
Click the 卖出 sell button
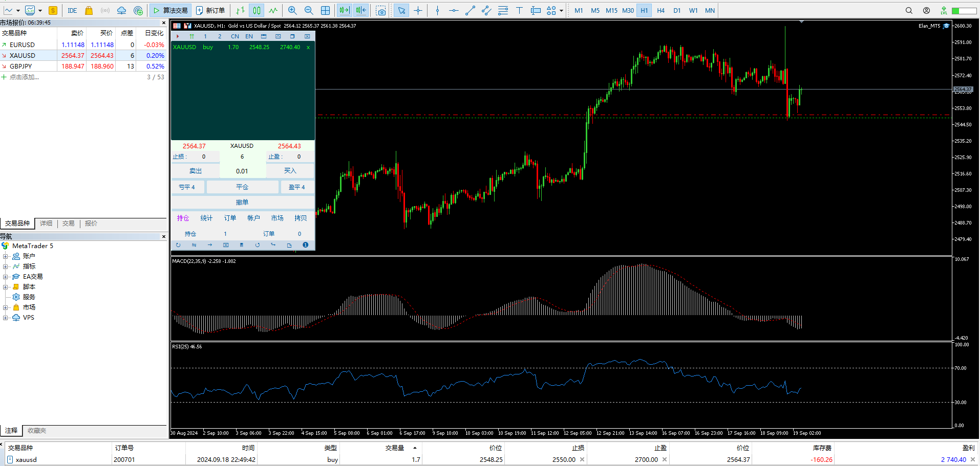(196, 171)
